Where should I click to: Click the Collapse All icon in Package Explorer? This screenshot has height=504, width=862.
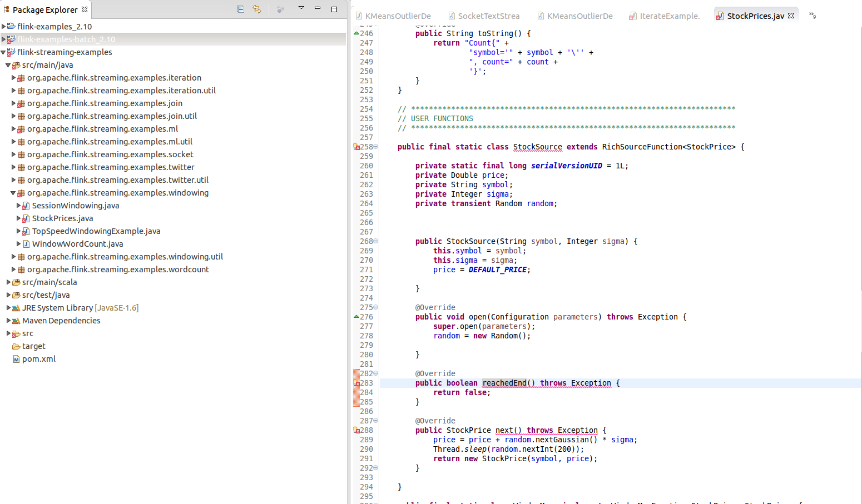click(x=240, y=9)
